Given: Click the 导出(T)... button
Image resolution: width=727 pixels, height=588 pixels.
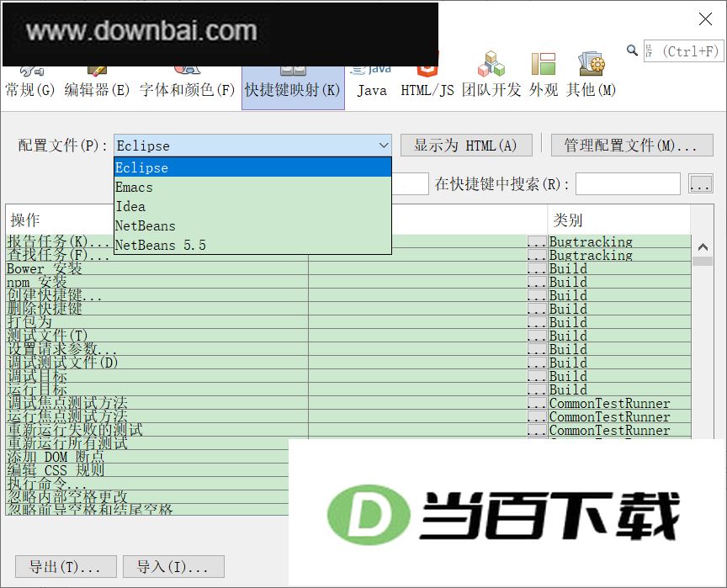Looking at the screenshot, I should pos(66,566).
